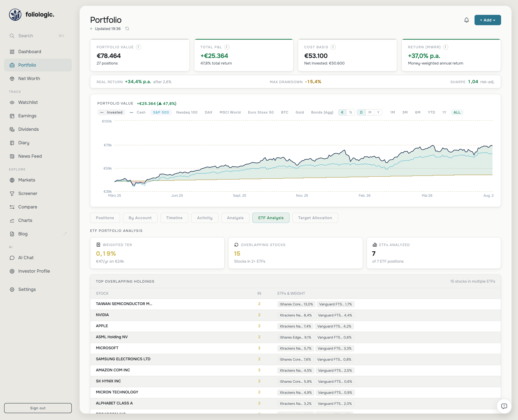Select the ASML Holding NV row
Viewport: 518px width, 420px height.
pos(295,337)
